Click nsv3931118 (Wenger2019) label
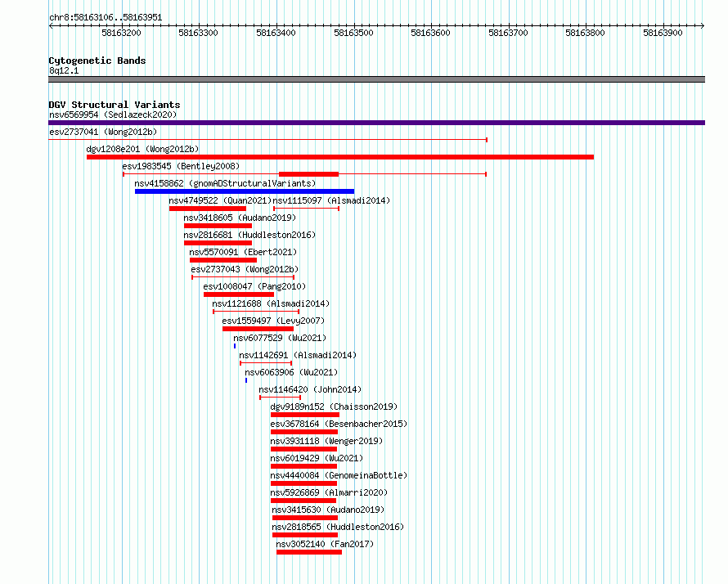The width and height of the screenshot is (728, 584). pyautogui.click(x=326, y=441)
